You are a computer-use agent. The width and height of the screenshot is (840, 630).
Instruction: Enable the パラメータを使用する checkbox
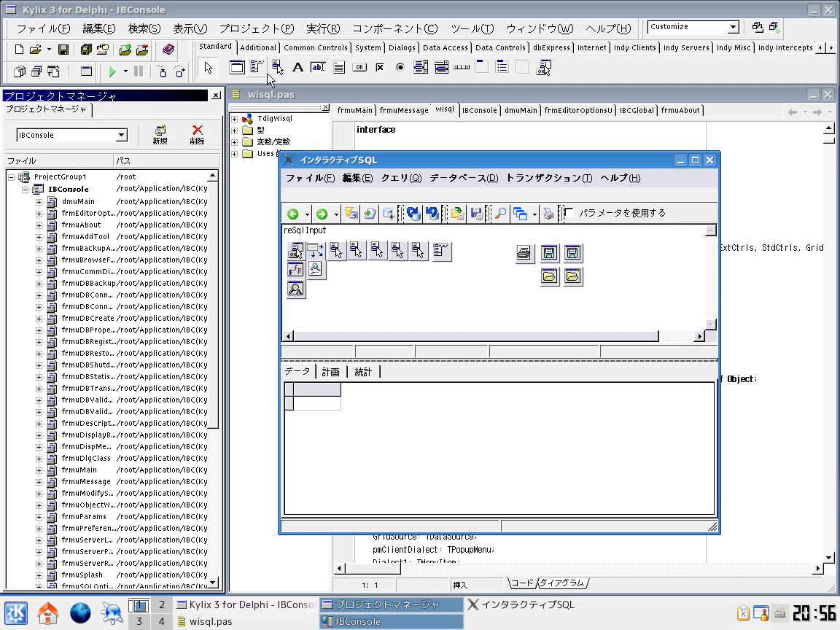pos(569,213)
